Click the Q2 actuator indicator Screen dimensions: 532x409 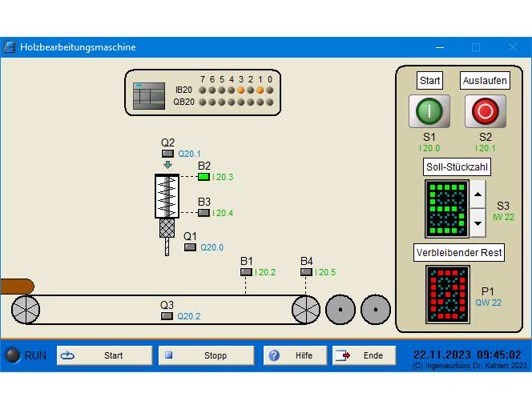click(167, 154)
